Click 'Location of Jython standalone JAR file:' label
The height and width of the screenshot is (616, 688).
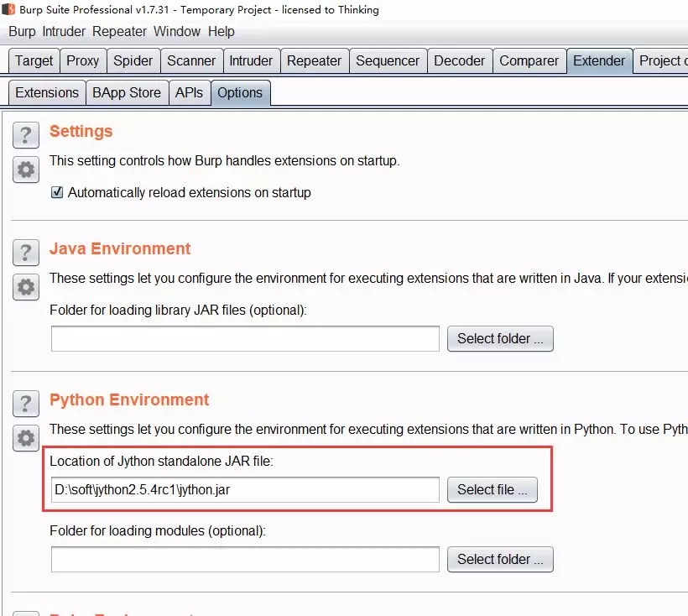point(161,461)
